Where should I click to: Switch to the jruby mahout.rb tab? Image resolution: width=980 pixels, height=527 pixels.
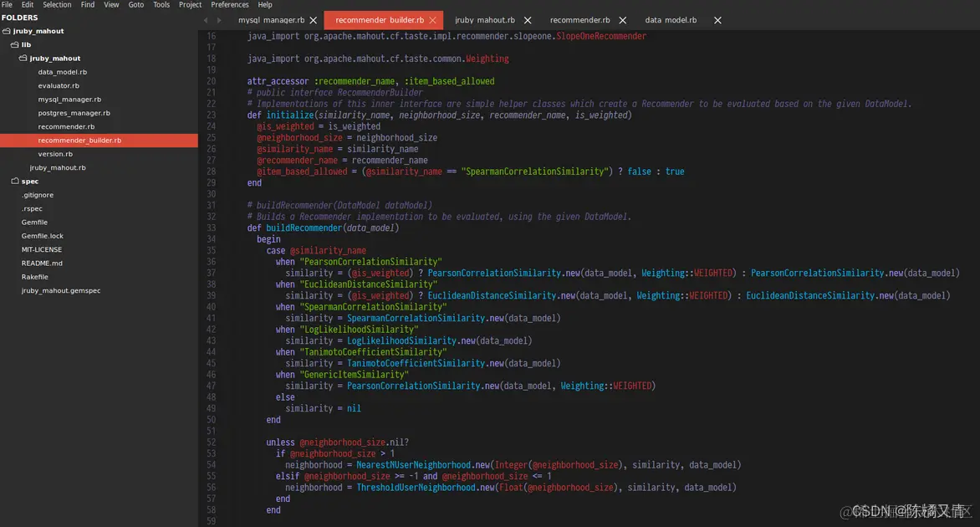click(485, 20)
